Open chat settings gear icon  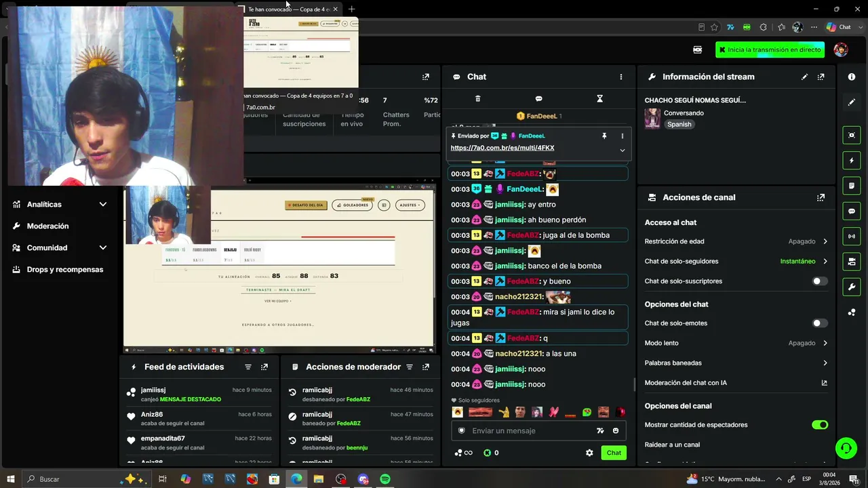point(589,453)
